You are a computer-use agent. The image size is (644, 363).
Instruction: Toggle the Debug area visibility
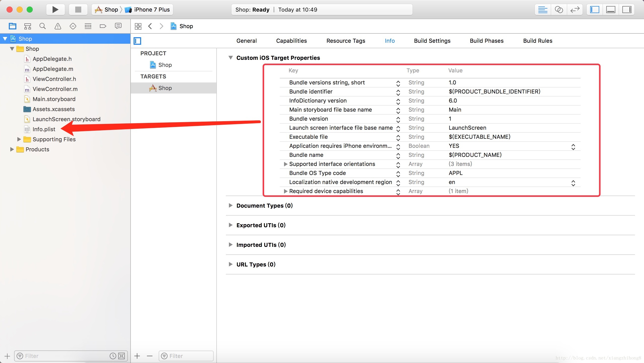pos(611,10)
